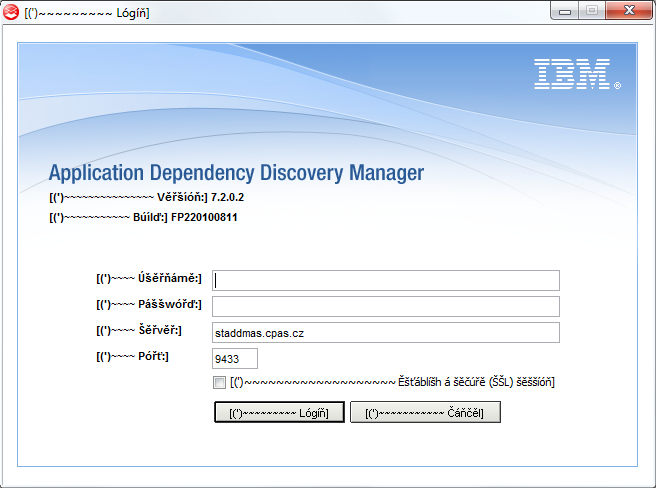Focus the Password input field
Screen dimensions: 656x488
click(386, 306)
